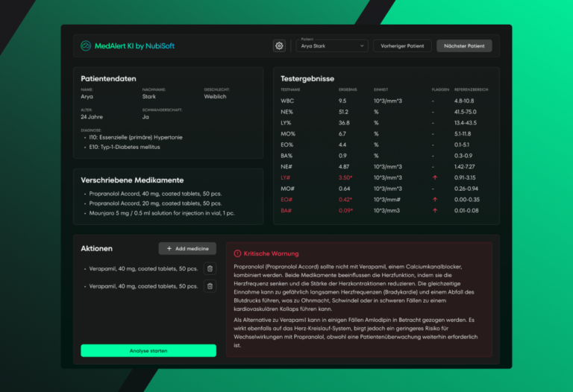
Task: Start analysis with Analyse starten button
Action: tap(148, 350)
